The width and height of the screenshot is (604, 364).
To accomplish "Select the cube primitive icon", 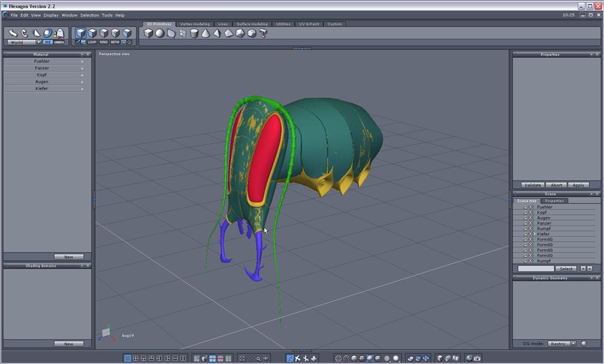I will [x=148, y=34].
